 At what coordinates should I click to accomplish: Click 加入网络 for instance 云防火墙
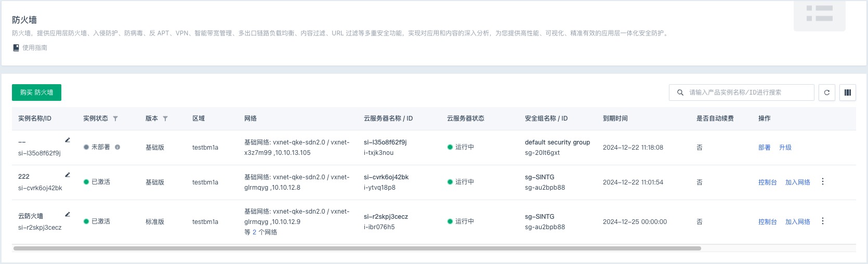[x=798, y=222]
